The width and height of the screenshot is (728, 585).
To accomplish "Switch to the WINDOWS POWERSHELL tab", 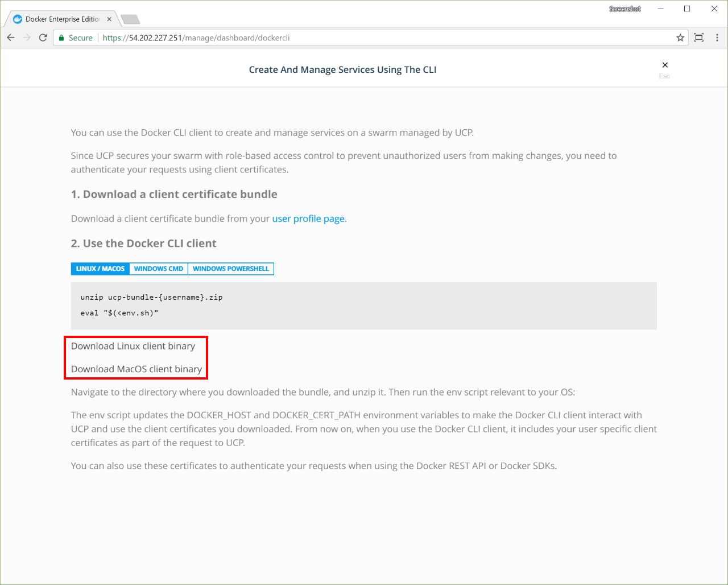I will (230, 269).
